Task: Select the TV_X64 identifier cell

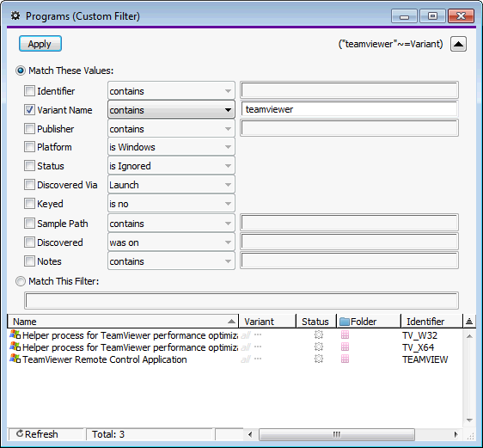Action: [x=418, y=347]
